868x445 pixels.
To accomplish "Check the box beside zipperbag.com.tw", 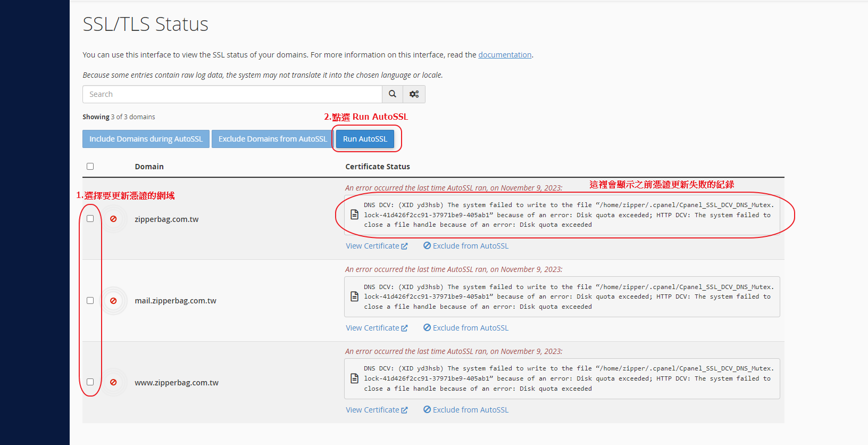I will (90, 219).
